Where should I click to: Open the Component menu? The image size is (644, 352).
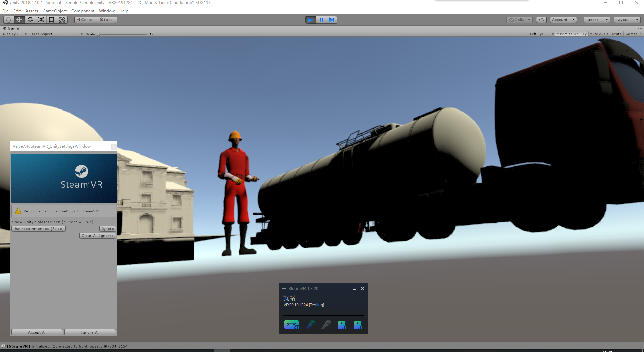pos(83,11)
